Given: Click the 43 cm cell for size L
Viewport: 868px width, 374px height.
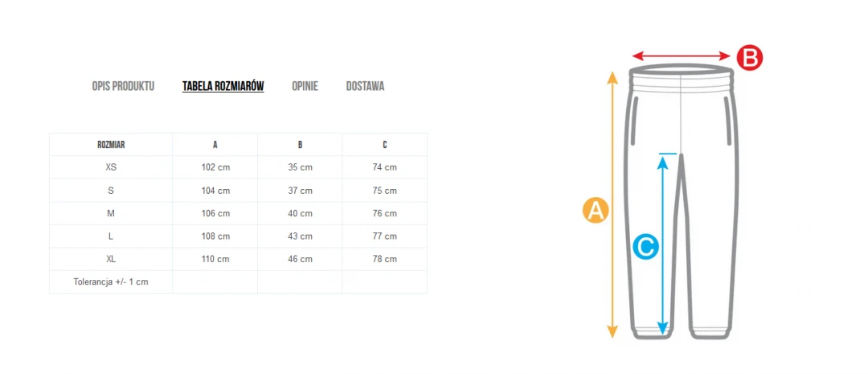Looking at the screenshot, I should (300, 236).
